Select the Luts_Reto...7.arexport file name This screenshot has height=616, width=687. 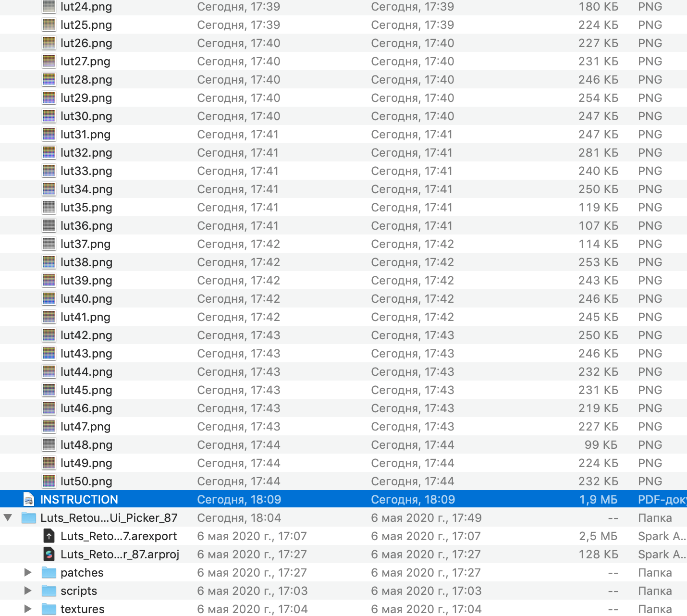[x=119, y=536]
